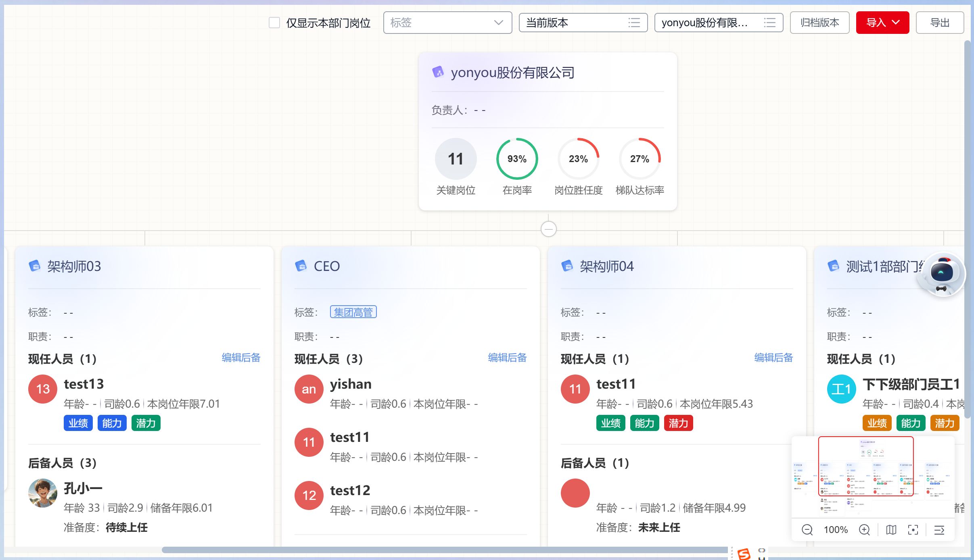Click the CEO position briefcase icon

click(301, 266)
